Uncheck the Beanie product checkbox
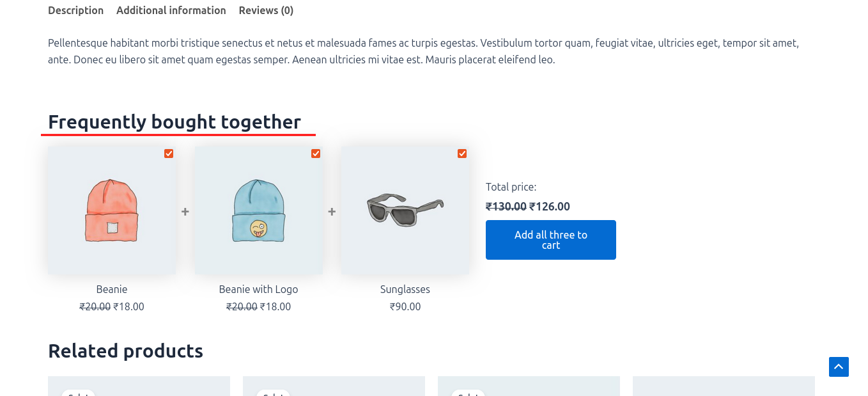 tap(169, 154)
